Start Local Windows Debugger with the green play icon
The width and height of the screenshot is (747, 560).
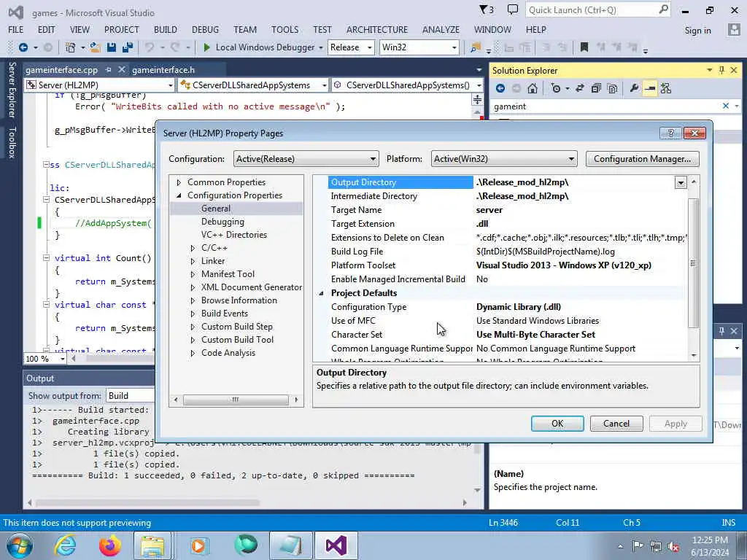206,47
